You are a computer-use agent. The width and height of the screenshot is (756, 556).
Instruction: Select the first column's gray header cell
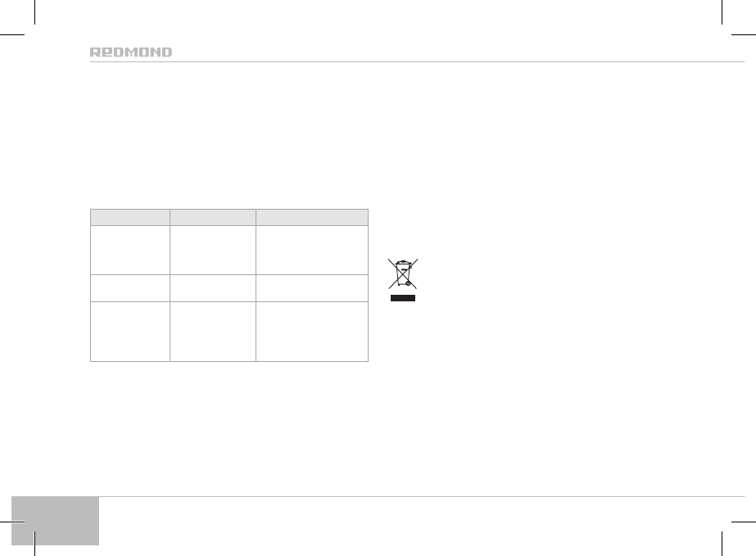point(129,217)
